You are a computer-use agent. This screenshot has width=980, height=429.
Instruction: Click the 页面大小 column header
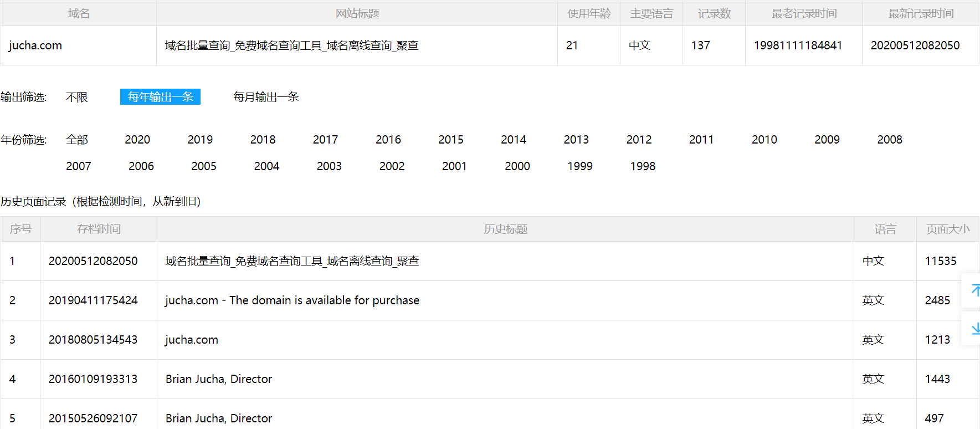click(947, 229)
